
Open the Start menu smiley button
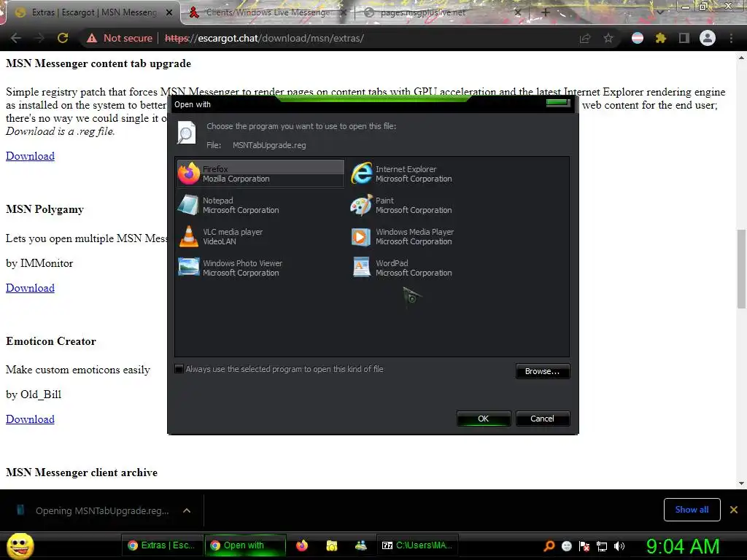click(20, 545)
